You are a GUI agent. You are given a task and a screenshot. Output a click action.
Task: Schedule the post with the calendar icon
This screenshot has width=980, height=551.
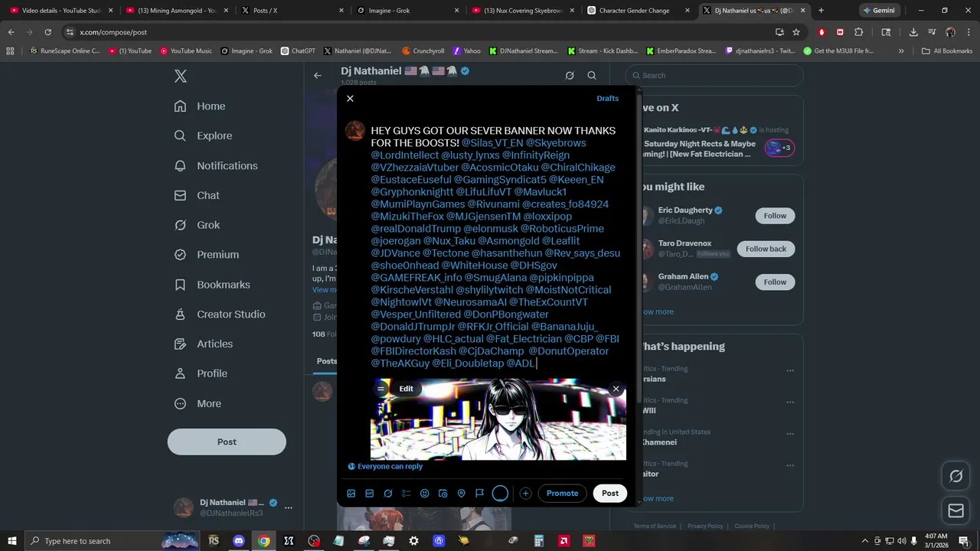[443, 494]
